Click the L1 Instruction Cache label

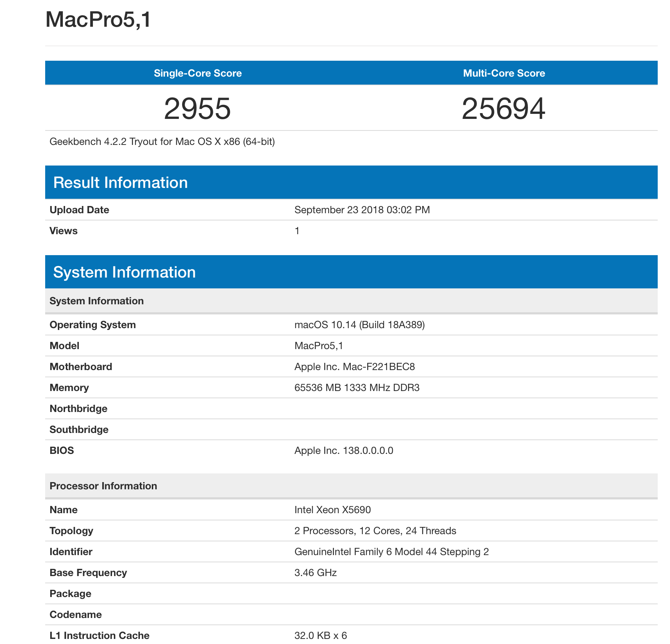99,636
